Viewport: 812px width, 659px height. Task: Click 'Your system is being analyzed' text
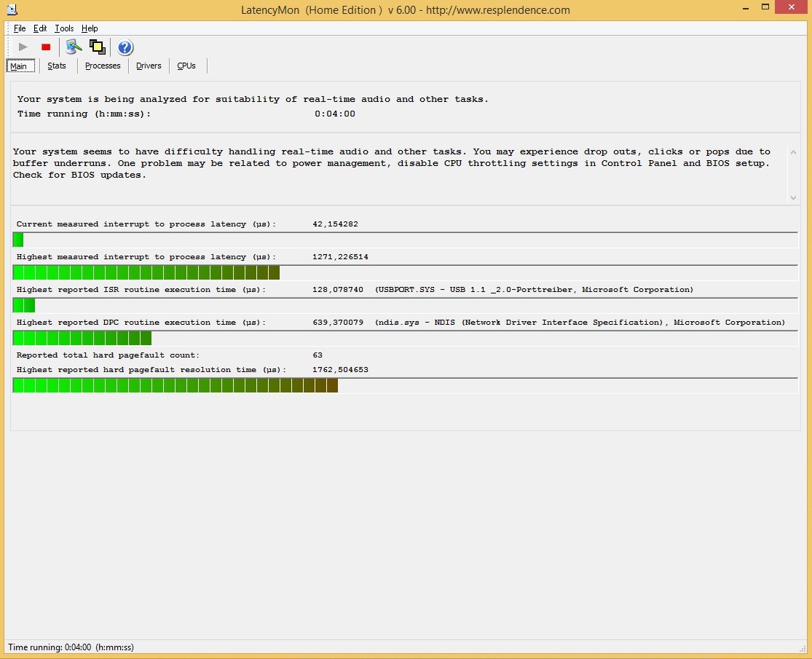(x=253, y=99)
